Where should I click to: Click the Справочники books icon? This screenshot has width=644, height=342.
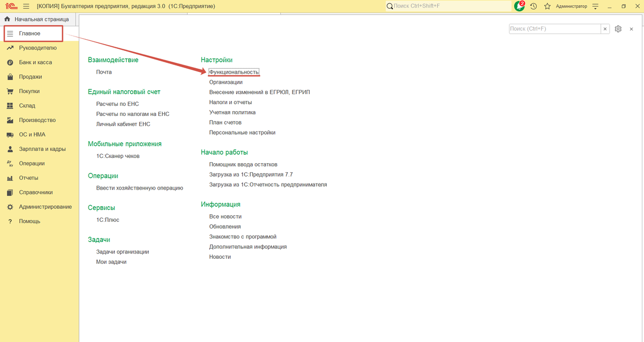pyautogui.click(x=10, y=192)
